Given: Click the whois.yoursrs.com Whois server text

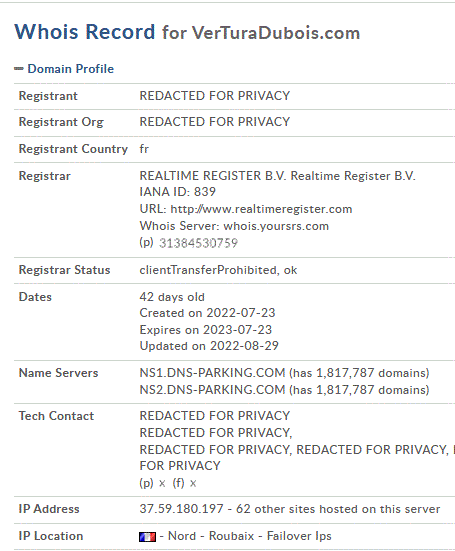Looking at the screenshot, I should (x=276, y=226).
